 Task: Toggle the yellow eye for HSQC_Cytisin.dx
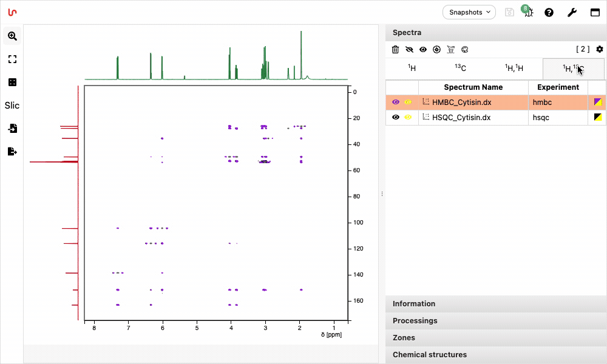[x=409, y=117]
